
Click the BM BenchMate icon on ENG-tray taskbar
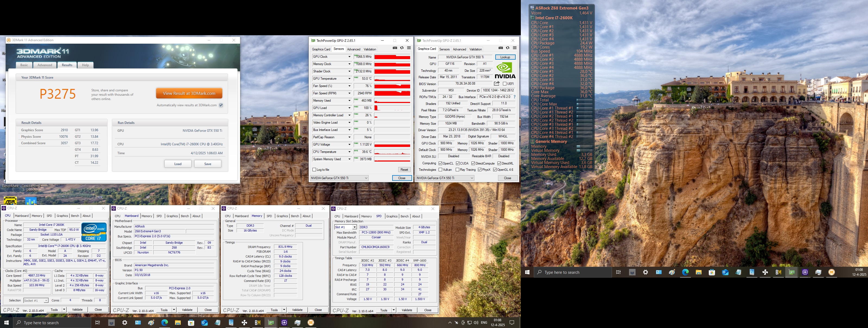tap(258, 323)
